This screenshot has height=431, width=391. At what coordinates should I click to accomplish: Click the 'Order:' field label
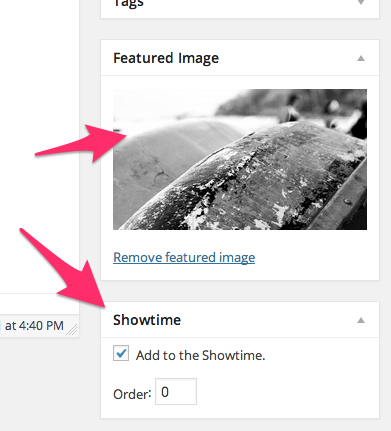pos(132,394)
